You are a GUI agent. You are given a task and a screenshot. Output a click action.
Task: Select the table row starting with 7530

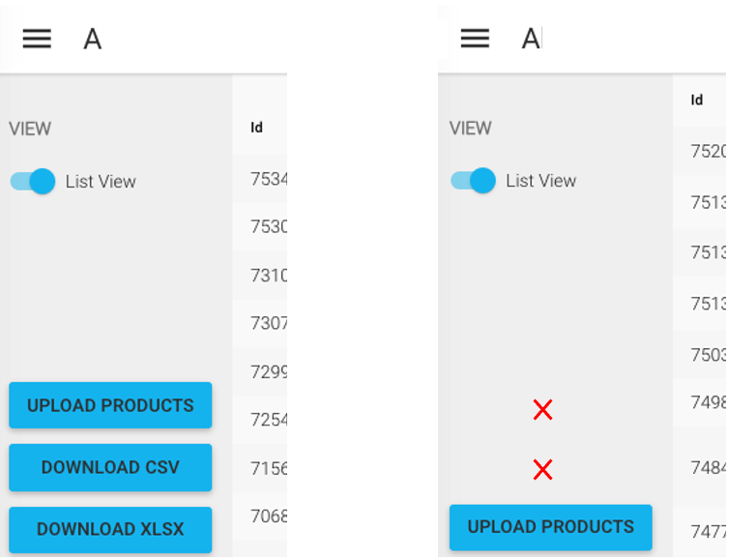click(268, 227)
